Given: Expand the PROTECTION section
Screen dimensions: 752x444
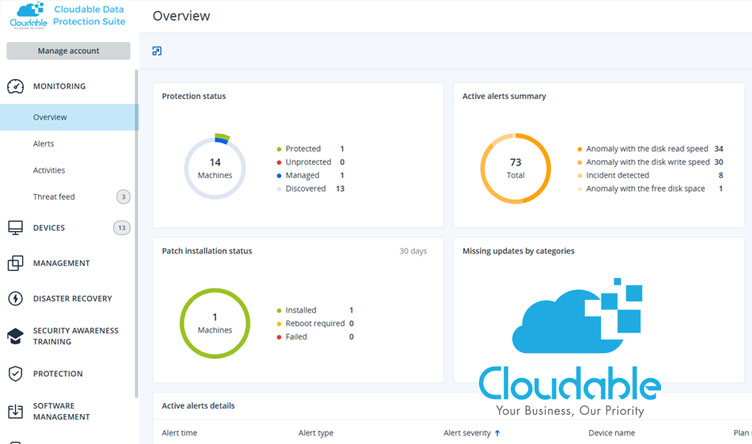Looking at the screenshot, I should pyautogui.click(x=58, y=374).
